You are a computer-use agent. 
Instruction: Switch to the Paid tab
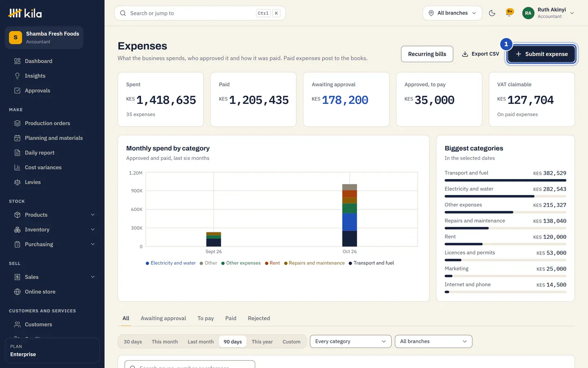point(231,318)
